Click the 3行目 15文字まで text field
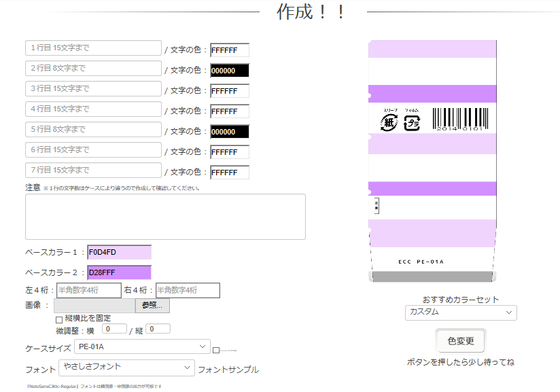Viewport: 560px width, 392px height. 93,88
